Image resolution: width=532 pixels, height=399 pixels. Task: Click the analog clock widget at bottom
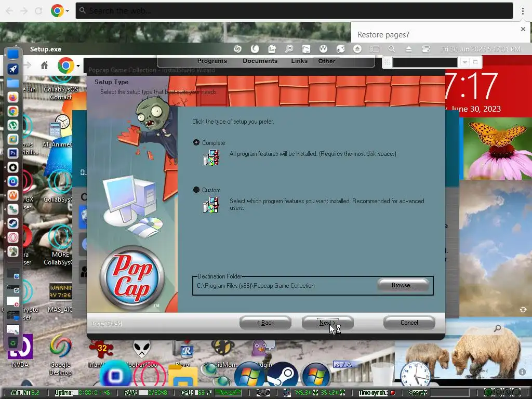415,375
